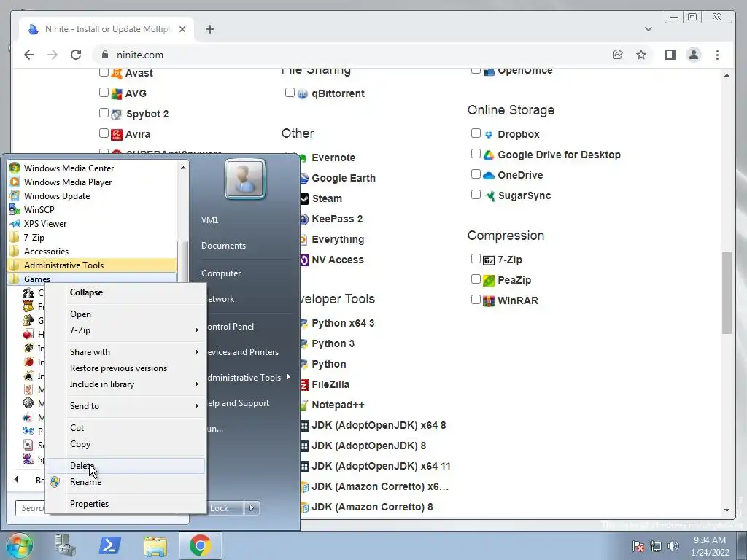Click the Action Center flag icon
747x560 pixels.
pyautogui.click(x=638, y=546)
